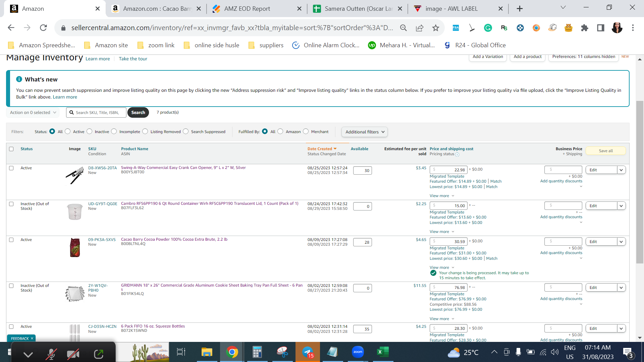Switch to the Samera Outten tab
Viewport: 644px width, 362px height.
point(358,9)
